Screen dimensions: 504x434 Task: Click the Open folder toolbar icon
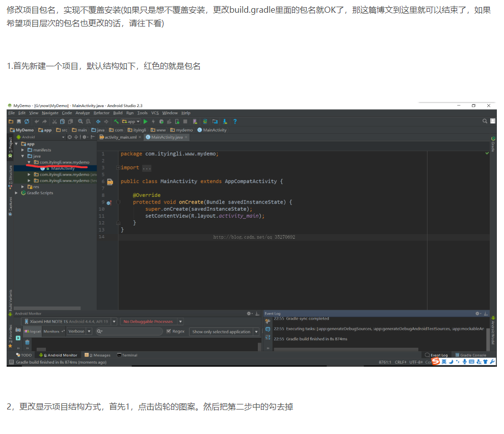11,121
